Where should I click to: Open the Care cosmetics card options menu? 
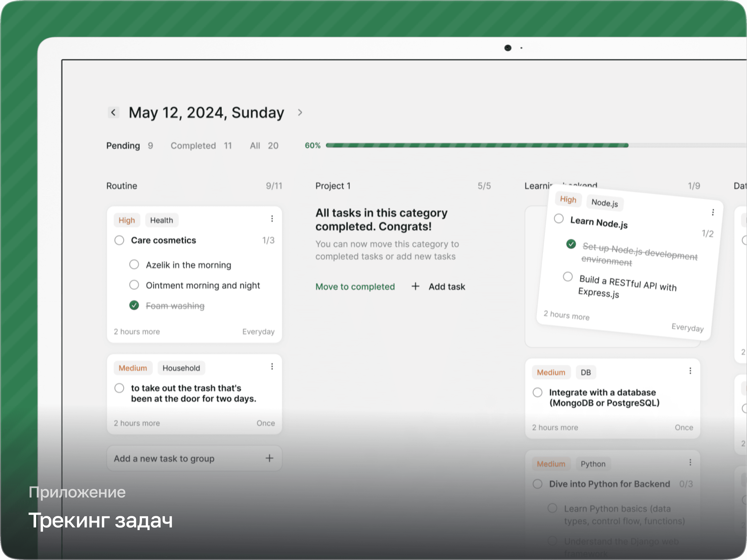(x=272, y=219)
